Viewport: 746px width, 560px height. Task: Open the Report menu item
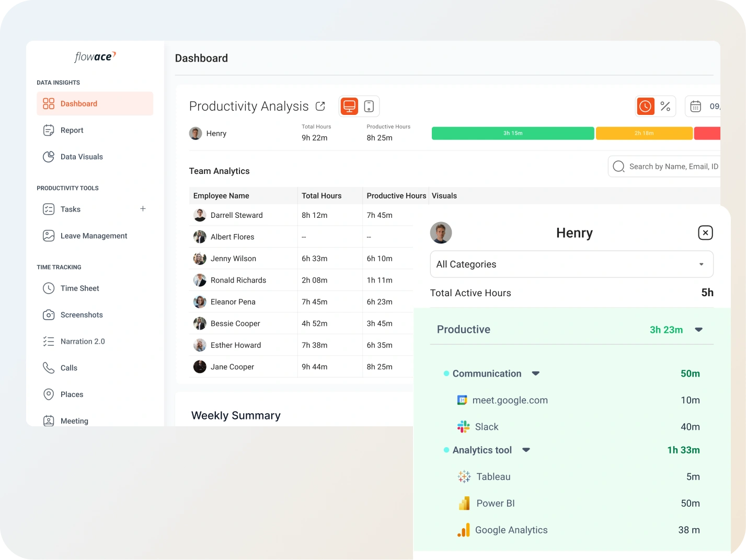[72, 130]
